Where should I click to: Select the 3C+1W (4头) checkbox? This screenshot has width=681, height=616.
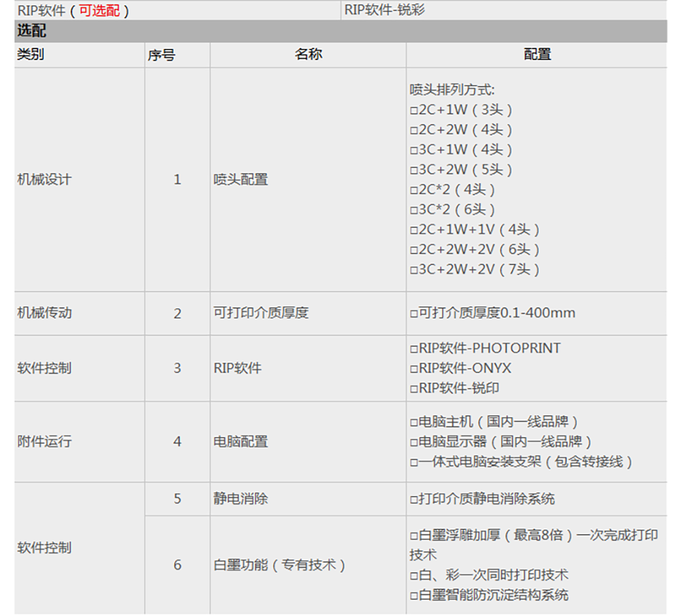(x=413, y=150)
